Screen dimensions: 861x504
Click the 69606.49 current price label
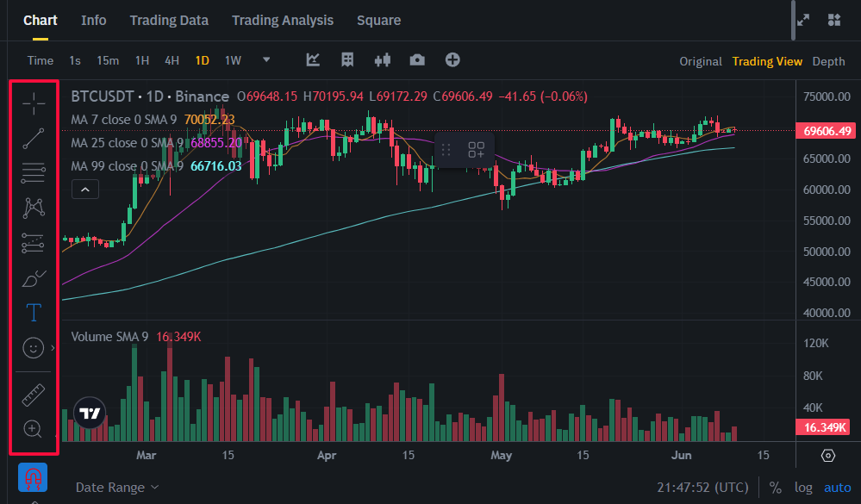[827, 131]
